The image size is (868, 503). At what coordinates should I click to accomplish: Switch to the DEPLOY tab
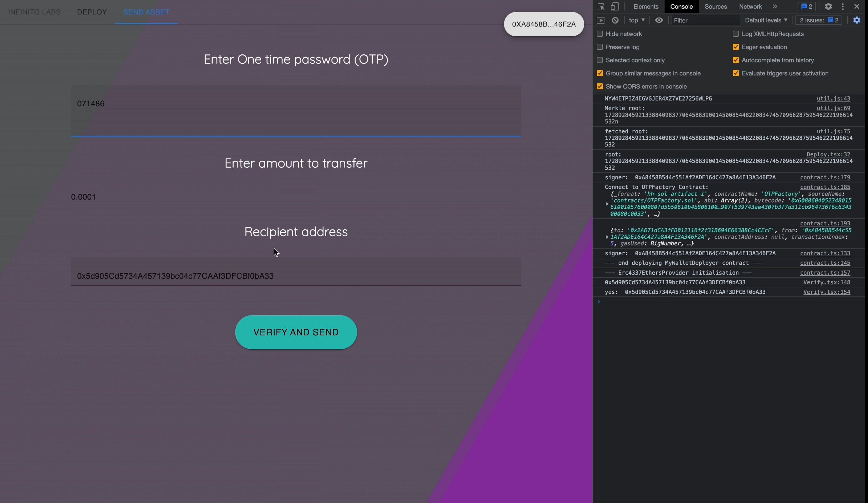92,12
